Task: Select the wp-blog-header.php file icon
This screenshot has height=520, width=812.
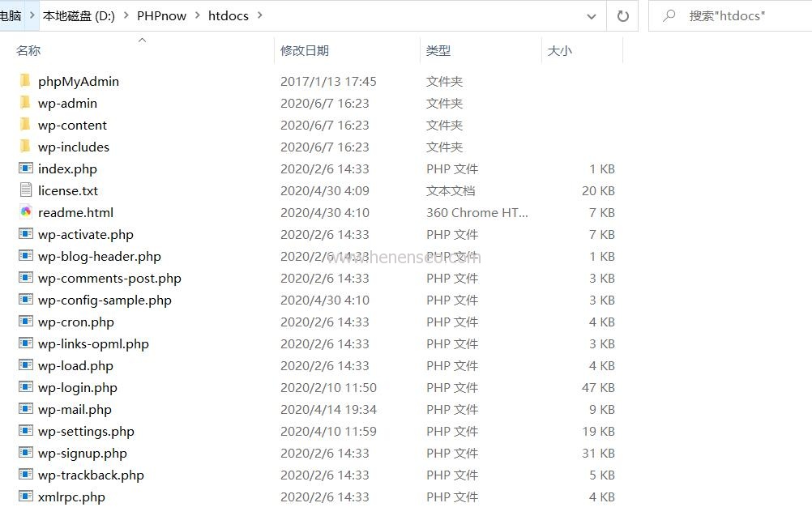Action: (26, 256)
